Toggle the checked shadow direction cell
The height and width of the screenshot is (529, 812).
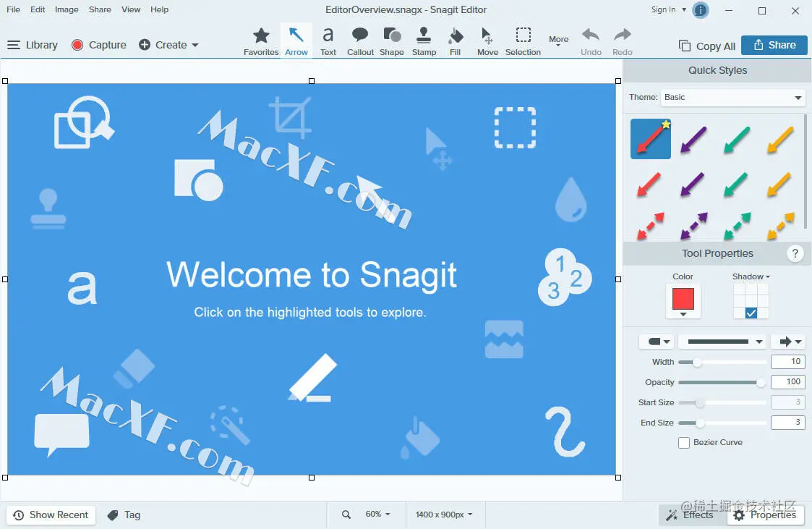click(x=751, y=313)
